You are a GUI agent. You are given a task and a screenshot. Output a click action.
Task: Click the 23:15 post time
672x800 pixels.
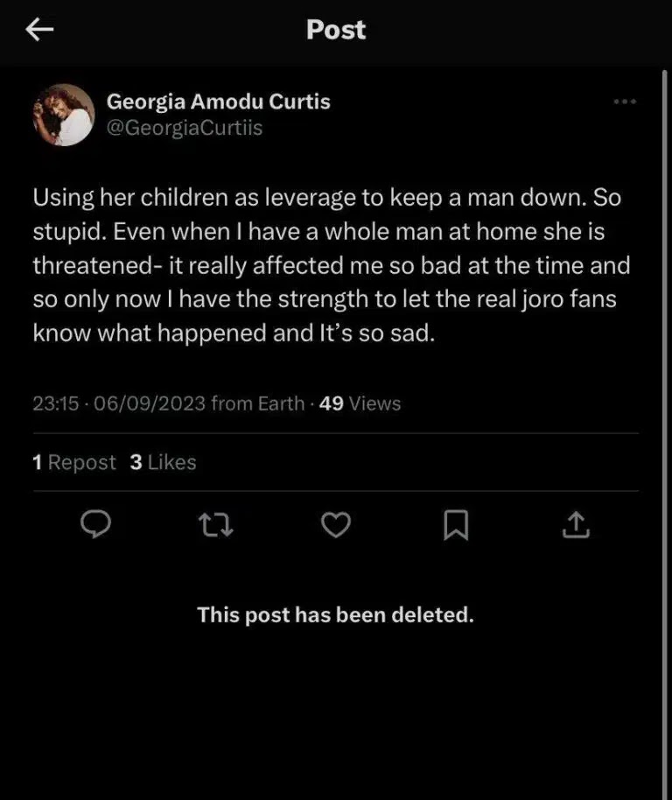(56, 404)
